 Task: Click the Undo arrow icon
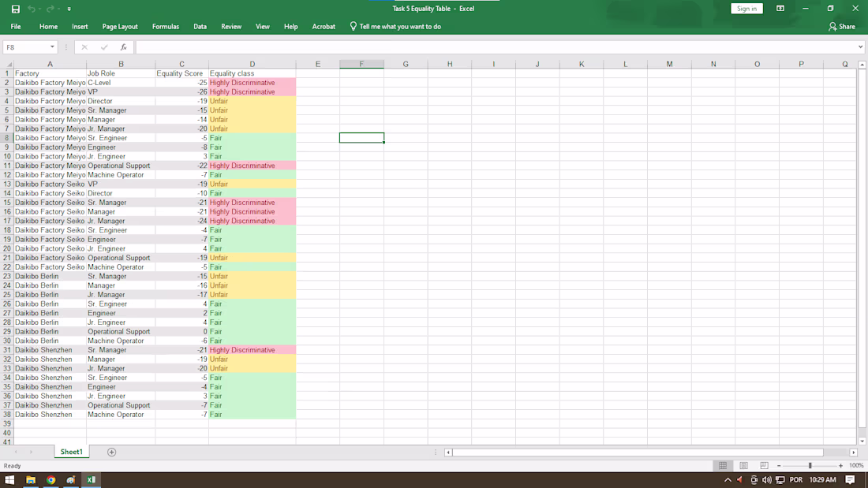[32, 9]
